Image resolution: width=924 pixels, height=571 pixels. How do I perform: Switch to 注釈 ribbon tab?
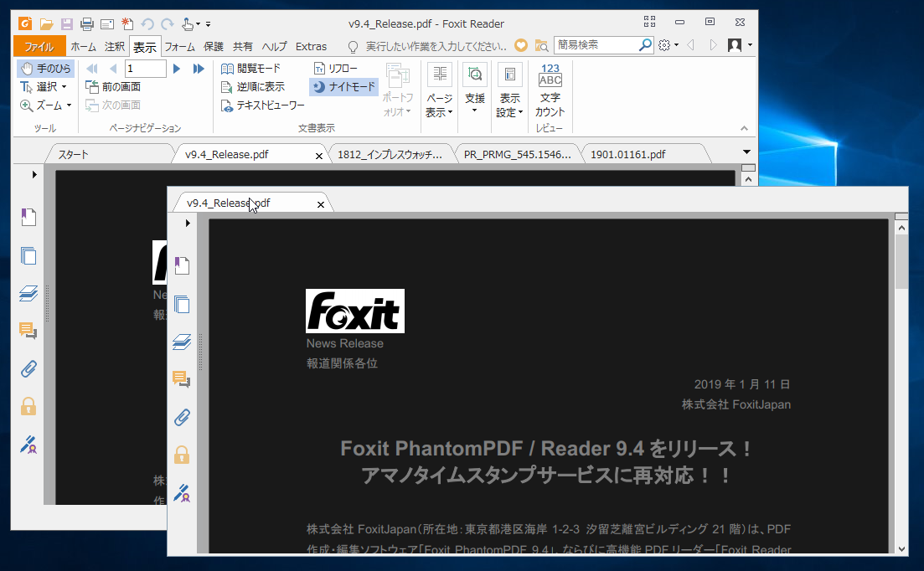[x=114, y=47]
